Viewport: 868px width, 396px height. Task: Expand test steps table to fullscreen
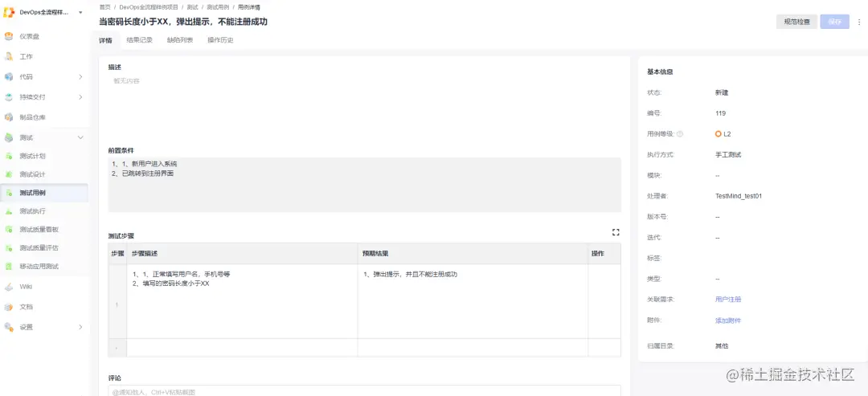click(x=616, y=232)
